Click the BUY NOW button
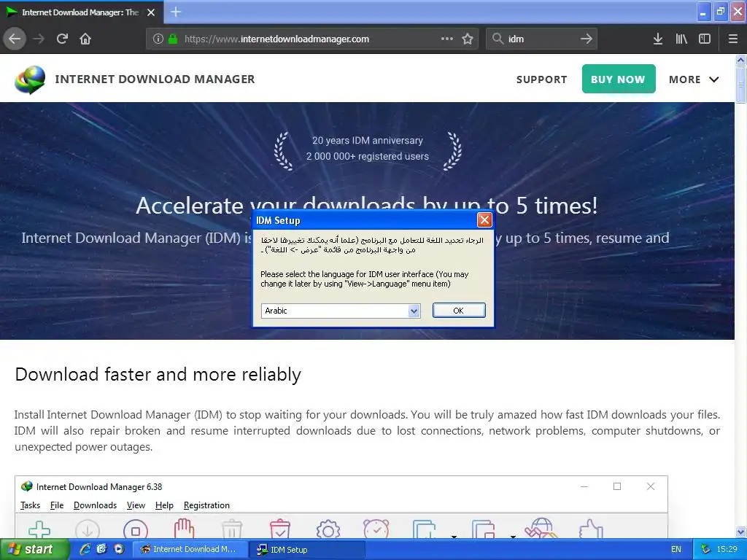Screen dimensions: 747x560 coord(619,79)
